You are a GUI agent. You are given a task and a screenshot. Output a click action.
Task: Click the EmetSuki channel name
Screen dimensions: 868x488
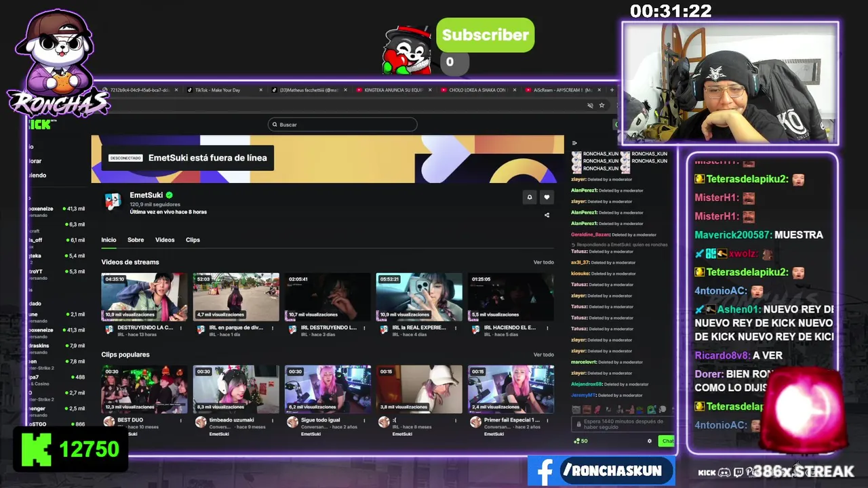tap(146, 195)
